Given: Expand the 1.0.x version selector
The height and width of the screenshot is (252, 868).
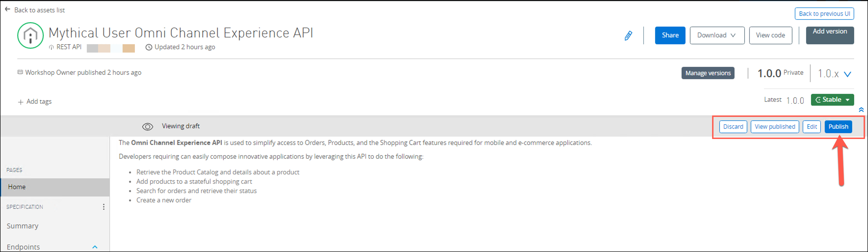Looking at the screenshot, I should (847, 74).
